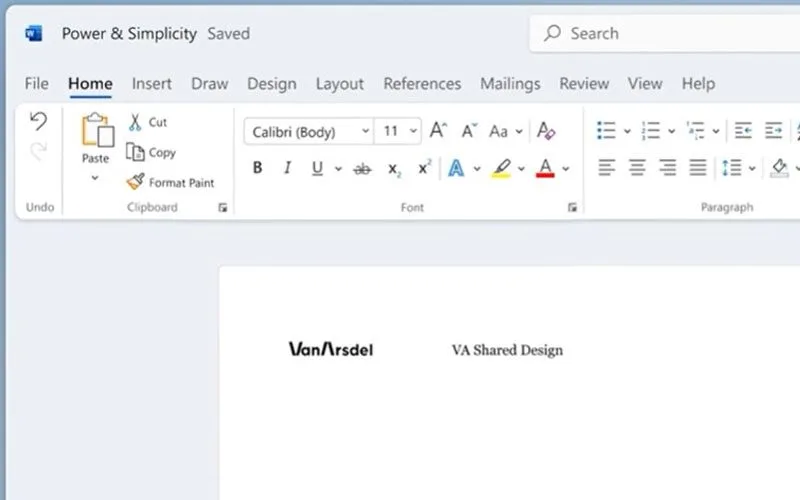The width and height of the screenshot is (800, 500).
Task: Clear all formatting with the eraser icon
Action: point(546,131)
